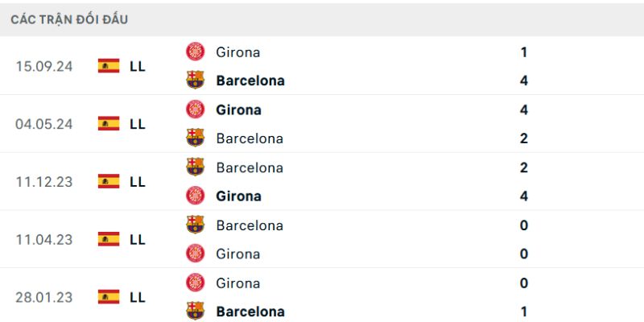Click Girona crest in 15.09.24 match
Image resolution: width=644 pixels, height=322 pixels.
195,52
